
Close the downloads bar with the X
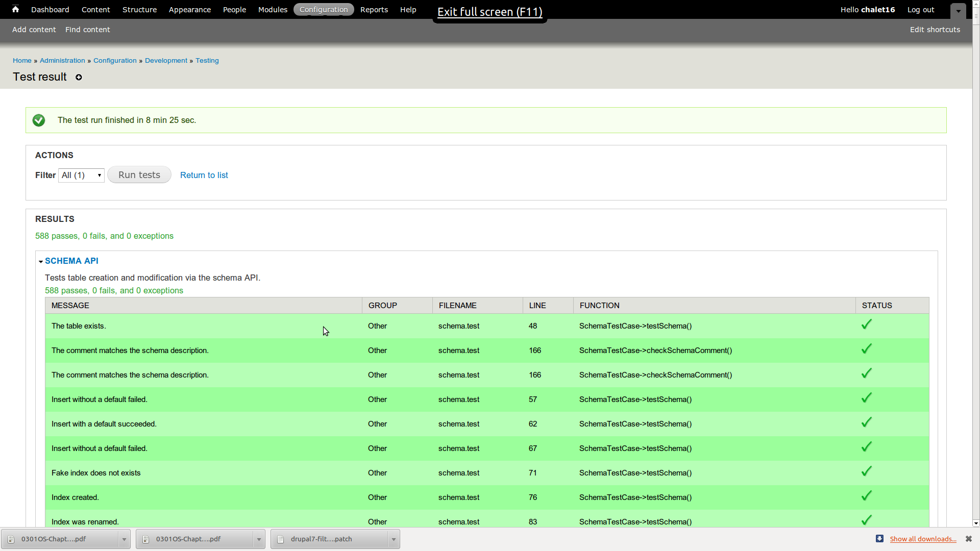click(x=968, y=539)
